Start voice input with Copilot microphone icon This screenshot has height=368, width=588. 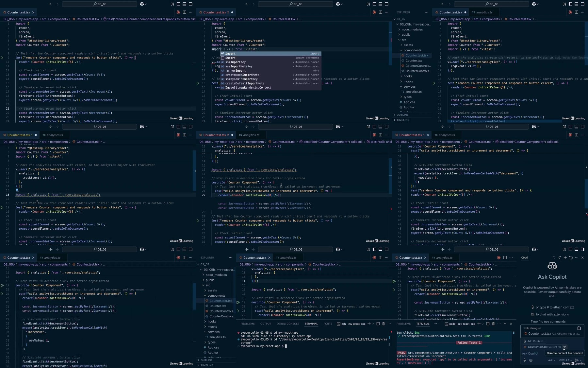click(x=525, y=360)
